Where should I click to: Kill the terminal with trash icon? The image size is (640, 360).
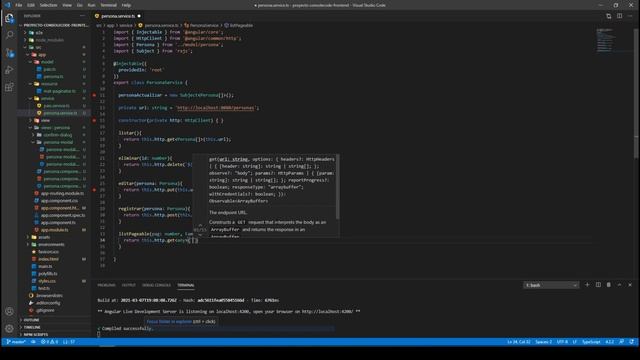click(609, 285)
